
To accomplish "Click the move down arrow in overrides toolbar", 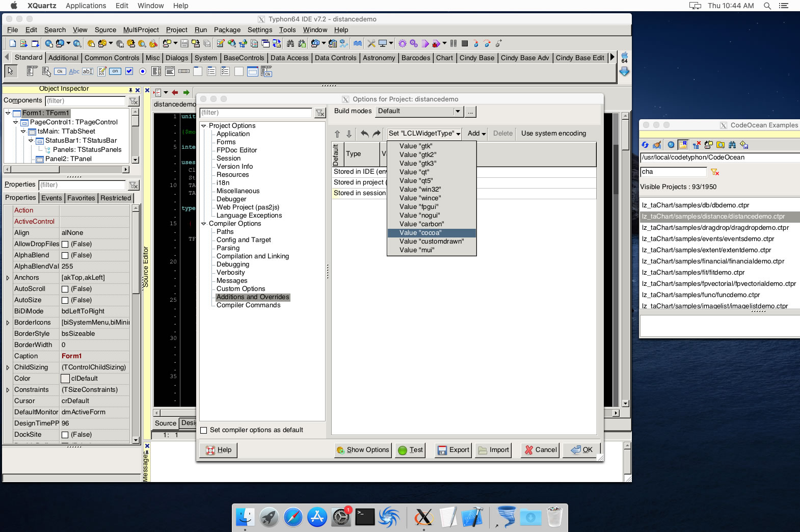I will click(349, 134).
